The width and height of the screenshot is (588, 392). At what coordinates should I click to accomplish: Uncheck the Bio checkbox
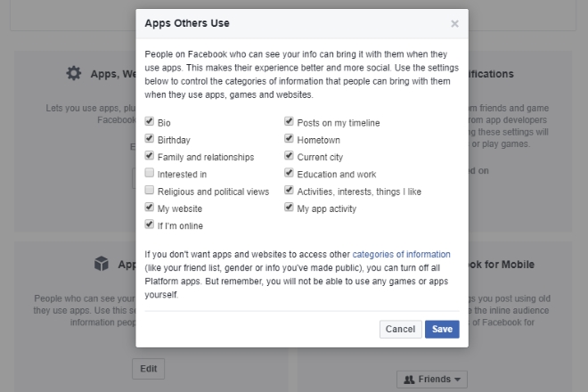click(150, 122)
